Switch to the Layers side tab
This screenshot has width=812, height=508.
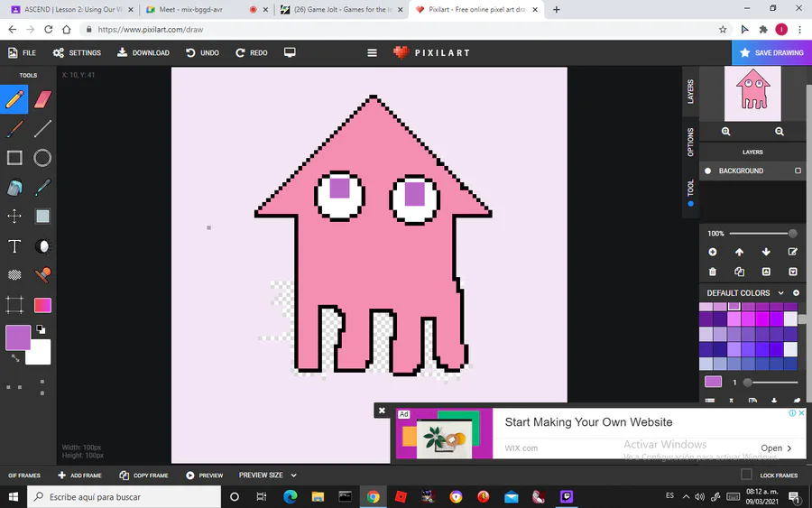click(x=690, y=92)
